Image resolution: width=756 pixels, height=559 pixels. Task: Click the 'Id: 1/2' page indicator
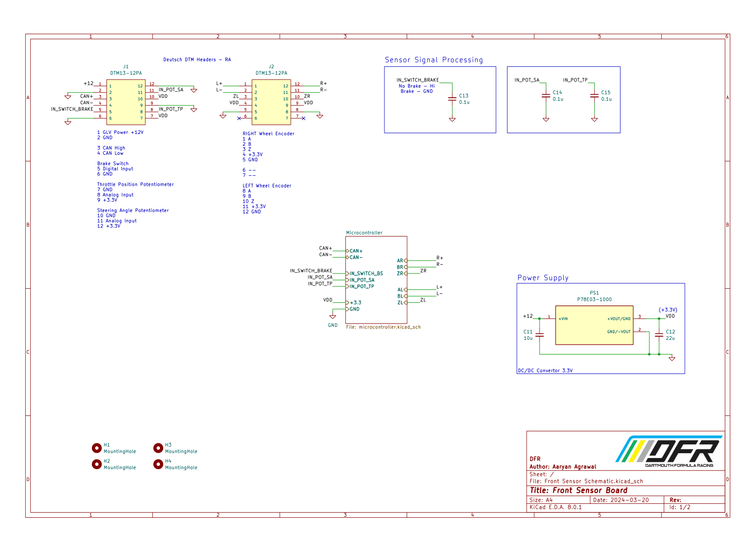[680, 507]
